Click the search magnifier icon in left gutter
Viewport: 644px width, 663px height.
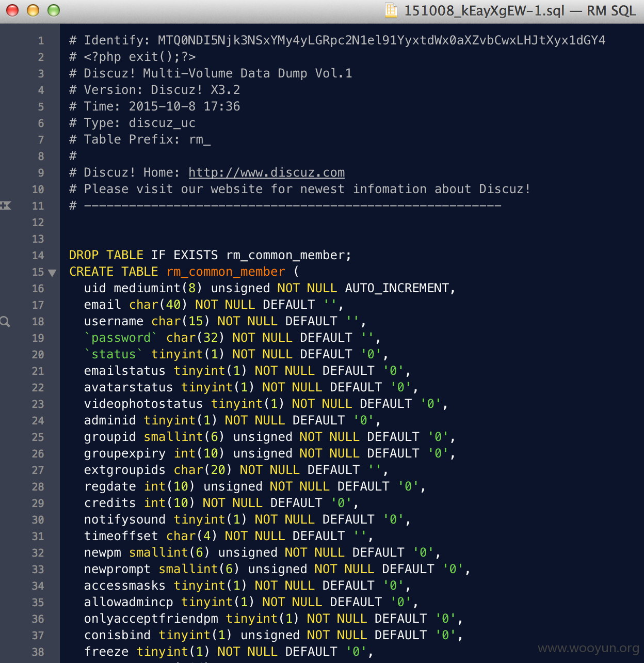point(5,322)
